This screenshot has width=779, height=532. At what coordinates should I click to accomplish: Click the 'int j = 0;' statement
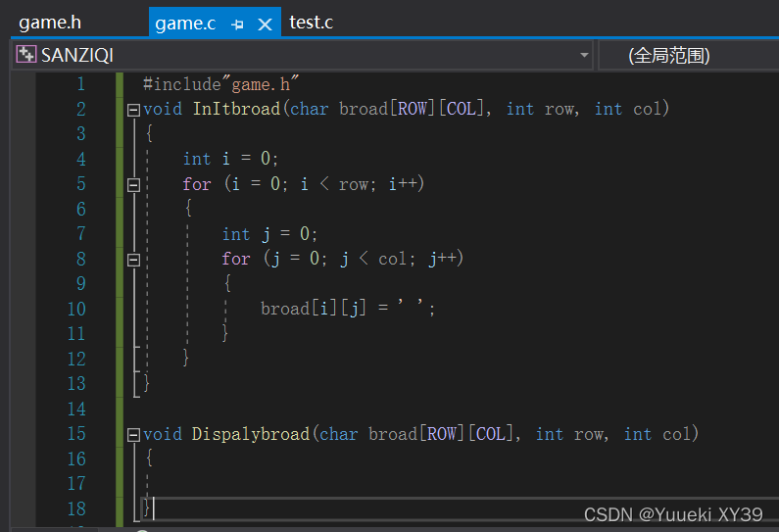(269, 234)
